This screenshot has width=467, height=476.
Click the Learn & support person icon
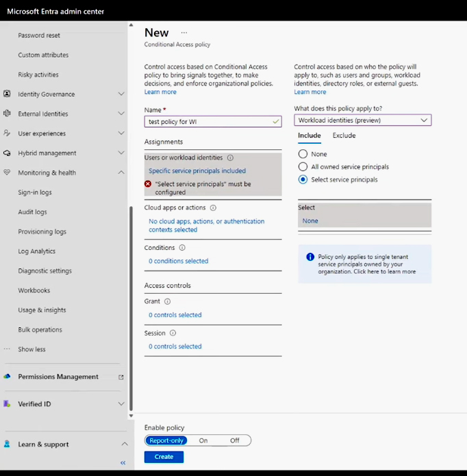[x=7, y=444]
